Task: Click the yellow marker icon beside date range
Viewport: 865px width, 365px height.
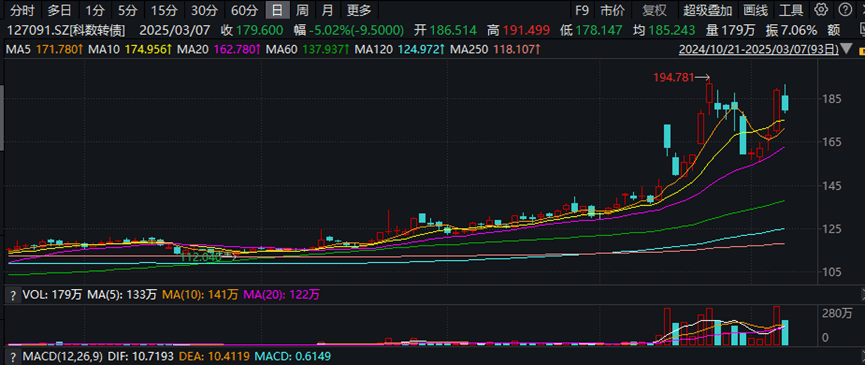Action: point(862,50)
